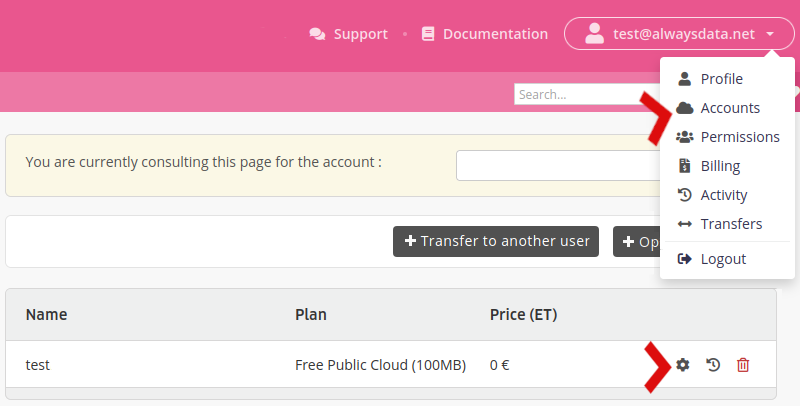Click the Profile person icon
Viewport: 800px width, 406px height.
click(x=685, y=79)
